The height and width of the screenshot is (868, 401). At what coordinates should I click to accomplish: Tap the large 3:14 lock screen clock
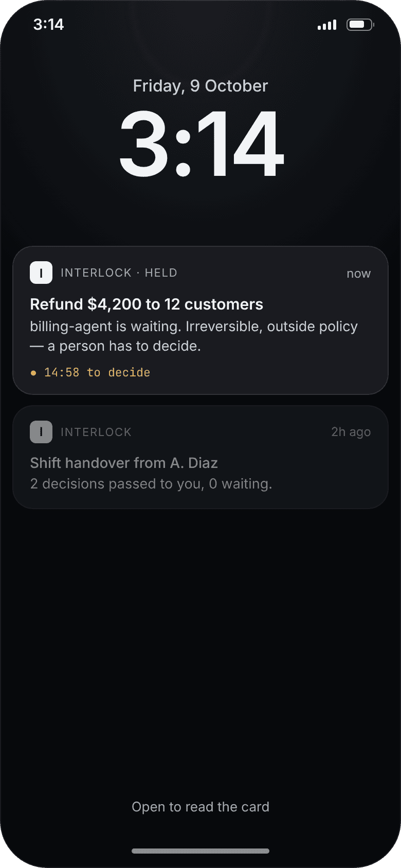click(x=201, y=143)
